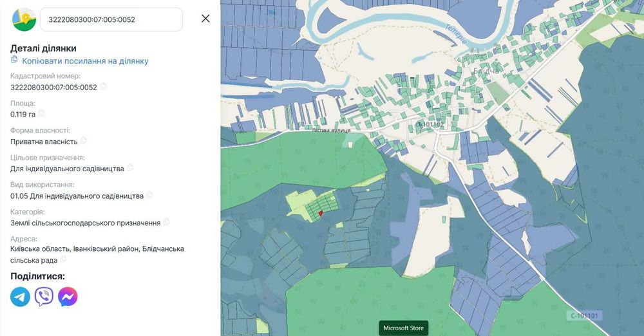644x336 pixels.
Task: Click the red highlighted parcel on map
Action: [320, 214]
